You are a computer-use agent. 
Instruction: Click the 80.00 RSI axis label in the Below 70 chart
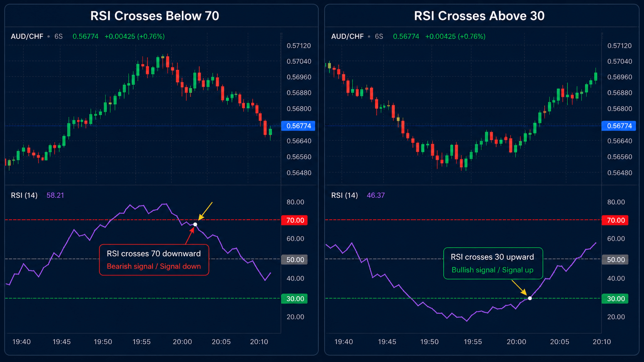295,202
